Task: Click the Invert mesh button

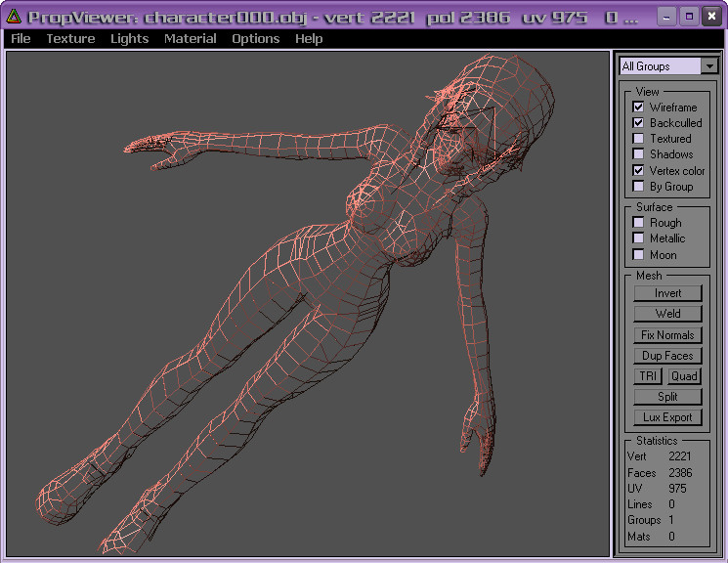Action: [x=667, y=293]
